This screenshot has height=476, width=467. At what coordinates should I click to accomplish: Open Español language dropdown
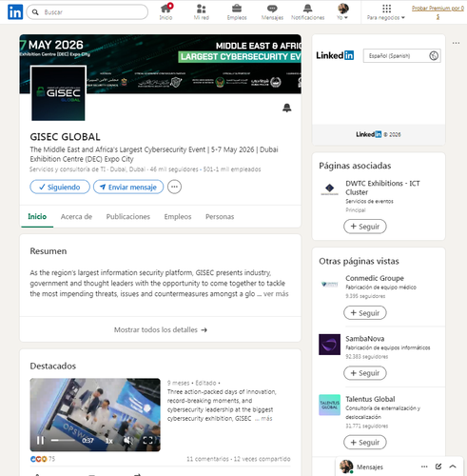coord(401,56)
